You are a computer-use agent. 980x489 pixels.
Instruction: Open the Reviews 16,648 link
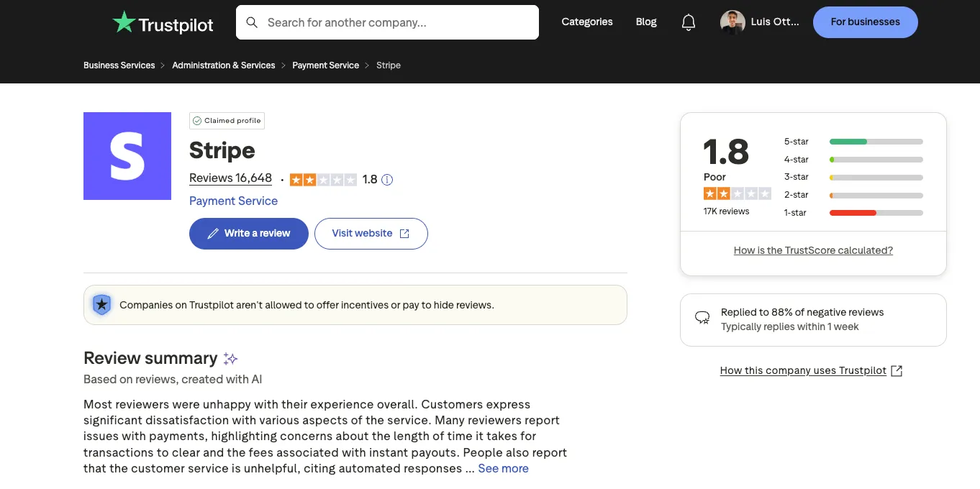230,178
